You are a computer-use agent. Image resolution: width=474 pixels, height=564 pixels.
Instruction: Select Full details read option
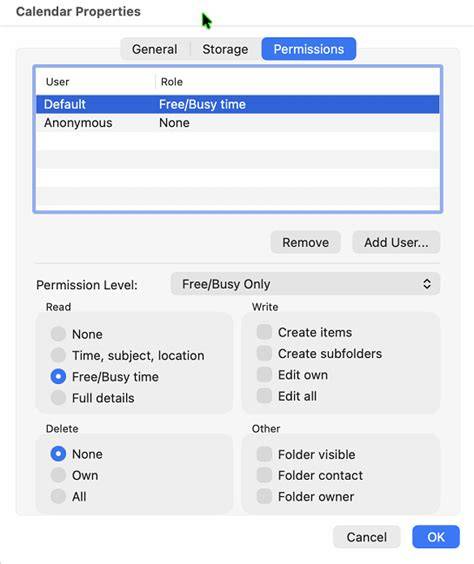click(58, 397)
